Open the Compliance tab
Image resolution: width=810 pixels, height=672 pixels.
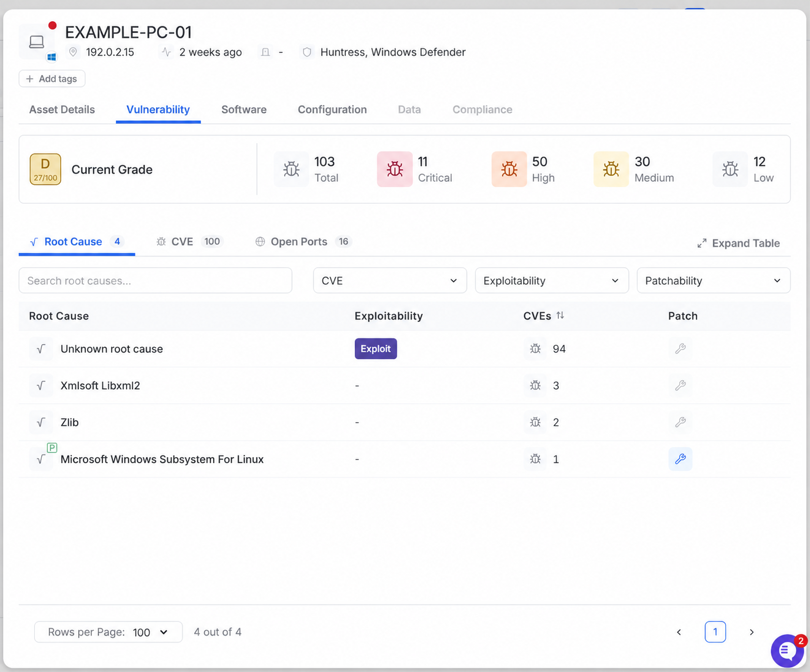pyautogui.click(x=482, y=109)
